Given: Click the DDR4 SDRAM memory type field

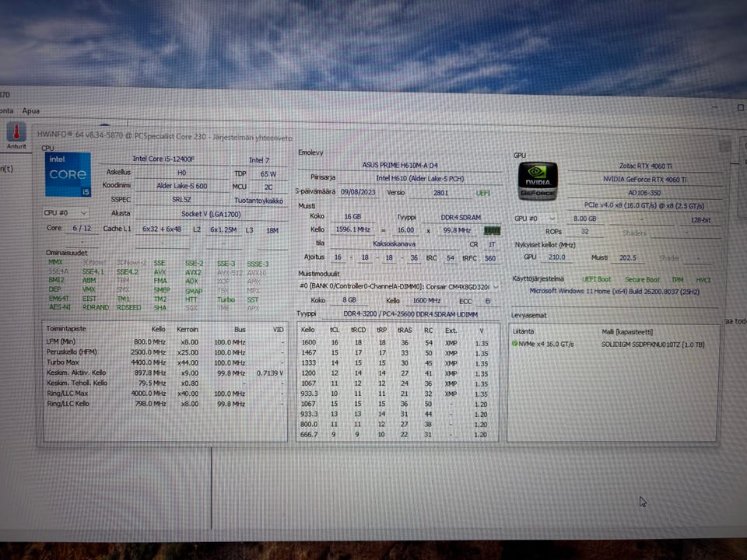Looking at the screenshot, I should coord(461,217).
